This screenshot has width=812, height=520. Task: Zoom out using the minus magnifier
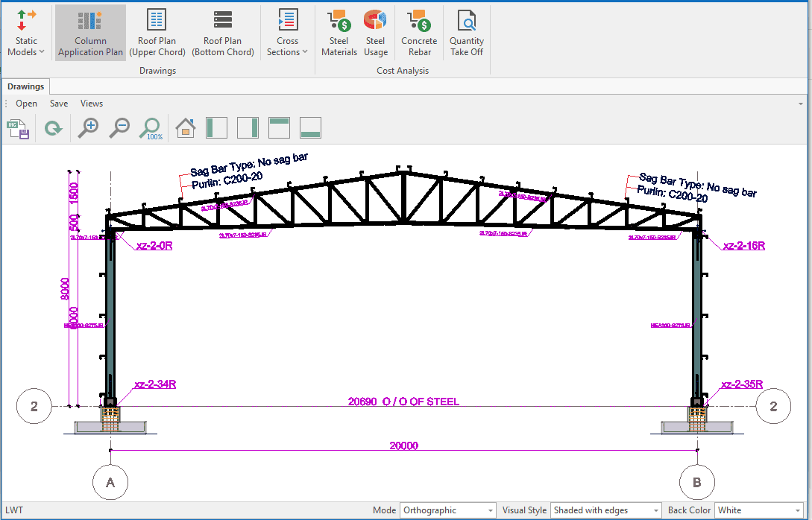coord(119,128)
